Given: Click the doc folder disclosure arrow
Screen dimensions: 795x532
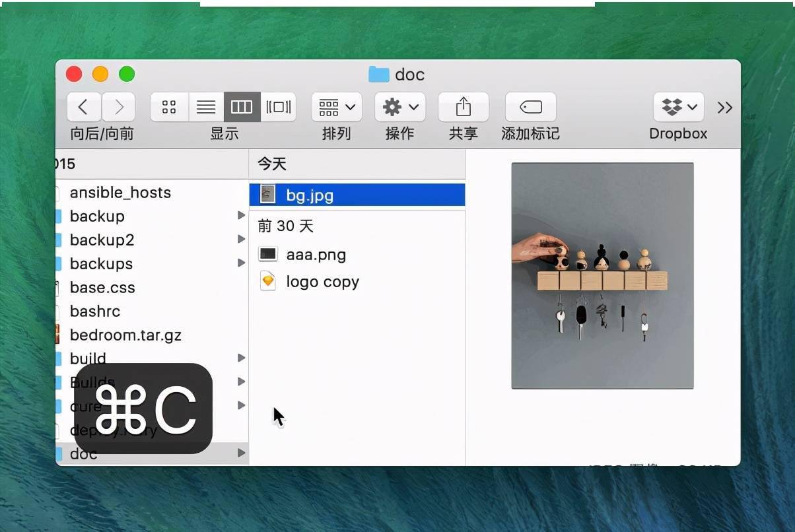Looking at the screenshot, I should [241, 453].
